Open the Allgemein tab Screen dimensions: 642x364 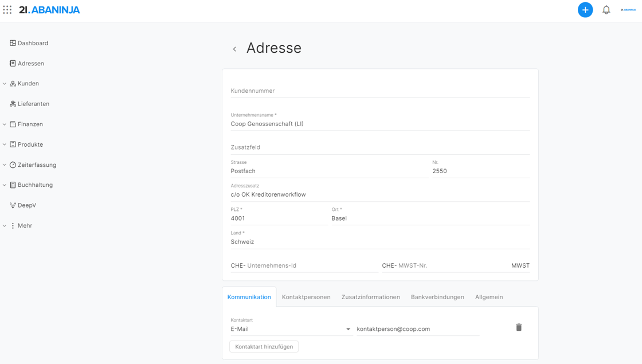(x=489, y=297)
